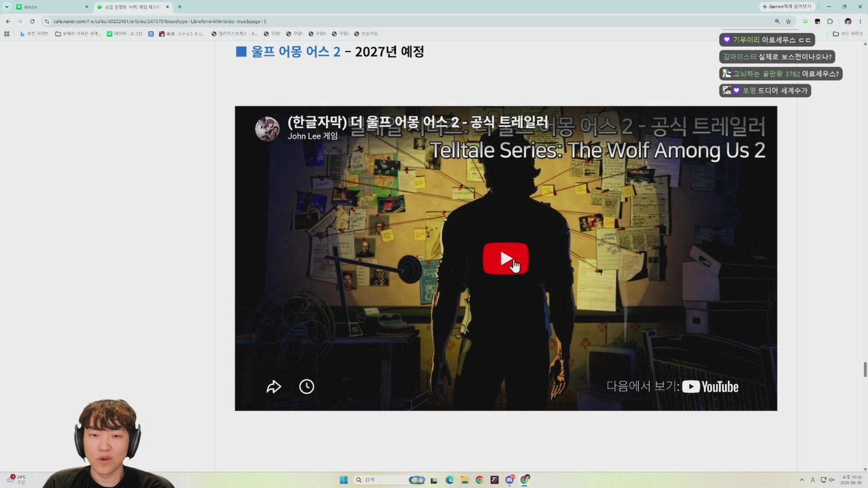Launch Microsoft Edge from taskbar
Viewport: 868px width, 488px height.
pyautogui.click(x=449, y=480)
